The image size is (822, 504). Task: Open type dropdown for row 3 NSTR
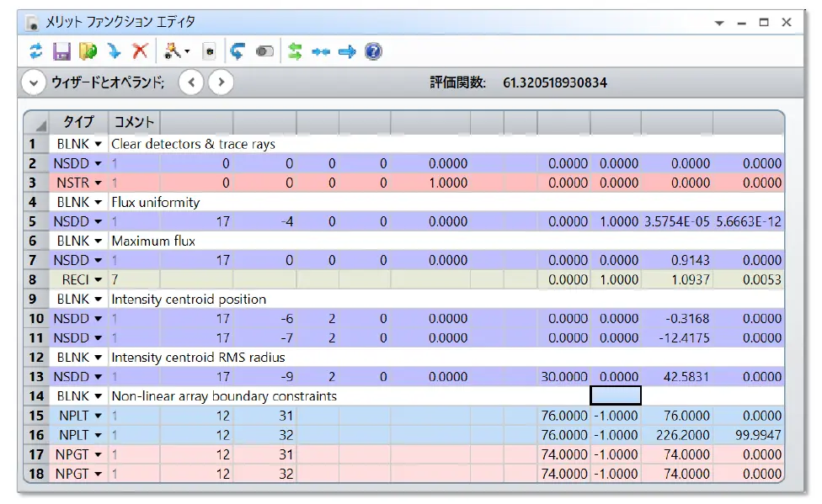pyautogui.click(x=98, y=183)
